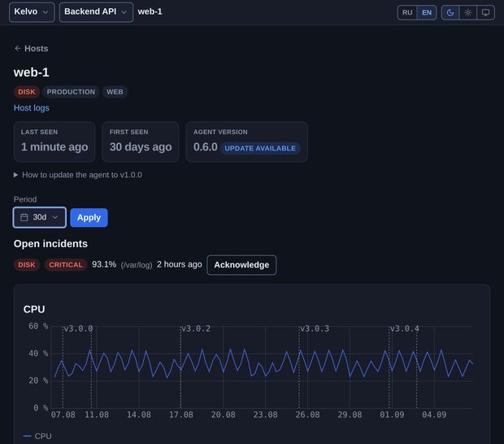Click the /var/log mount path text
Image resolution: width=504 pixels, height=444 pixels.
[137, 265]
